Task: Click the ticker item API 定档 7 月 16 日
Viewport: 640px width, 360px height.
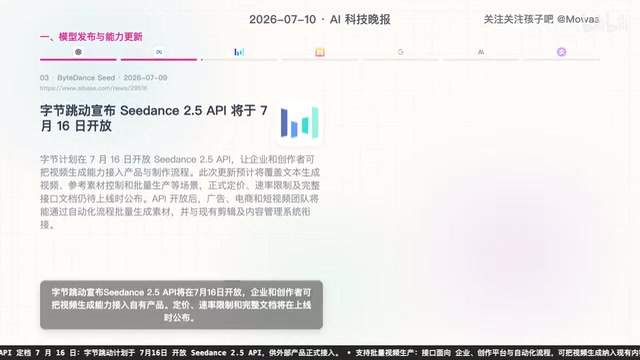Action: click(169, 353)
